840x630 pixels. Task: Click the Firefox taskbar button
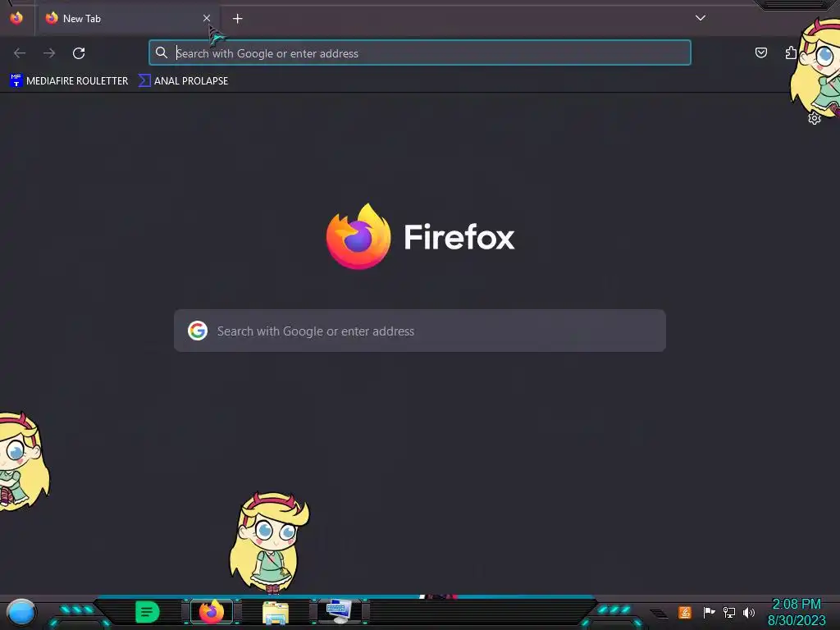[x=212, y=612]
